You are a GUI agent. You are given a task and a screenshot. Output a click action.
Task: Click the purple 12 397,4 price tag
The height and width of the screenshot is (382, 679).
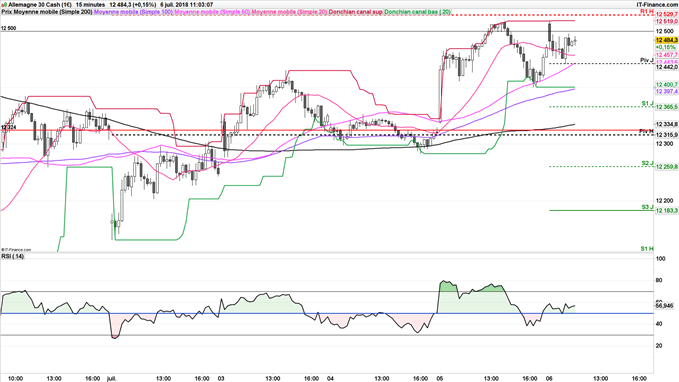[x=666, y=91]
